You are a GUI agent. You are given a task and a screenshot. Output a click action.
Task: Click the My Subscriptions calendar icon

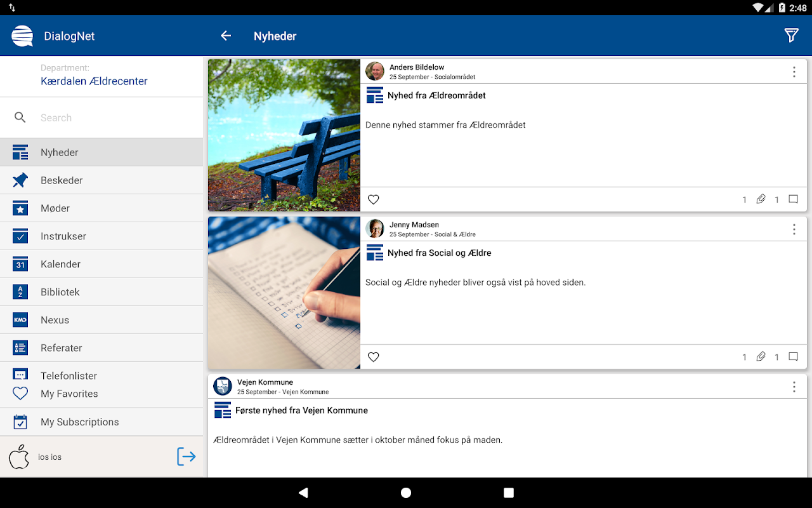[20, 422]
